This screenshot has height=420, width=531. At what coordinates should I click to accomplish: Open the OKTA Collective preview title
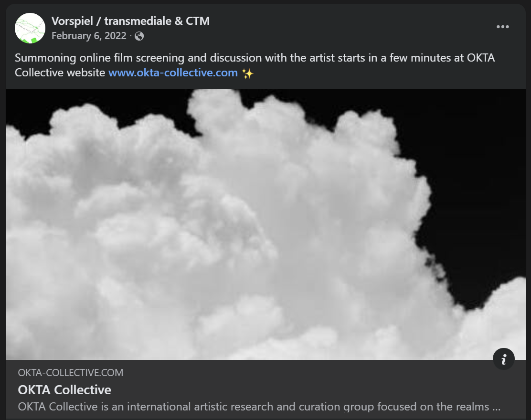pyautogui.click(x=64, y=390)
